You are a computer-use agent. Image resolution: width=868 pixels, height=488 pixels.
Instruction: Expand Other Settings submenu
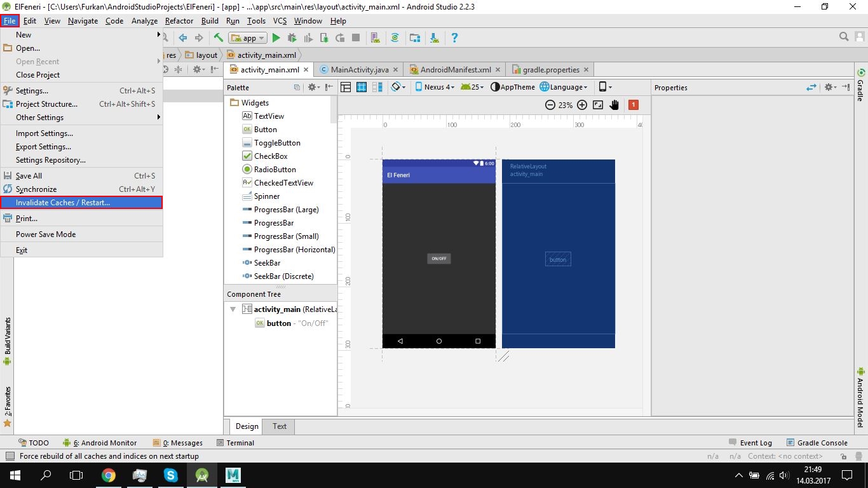81,118
